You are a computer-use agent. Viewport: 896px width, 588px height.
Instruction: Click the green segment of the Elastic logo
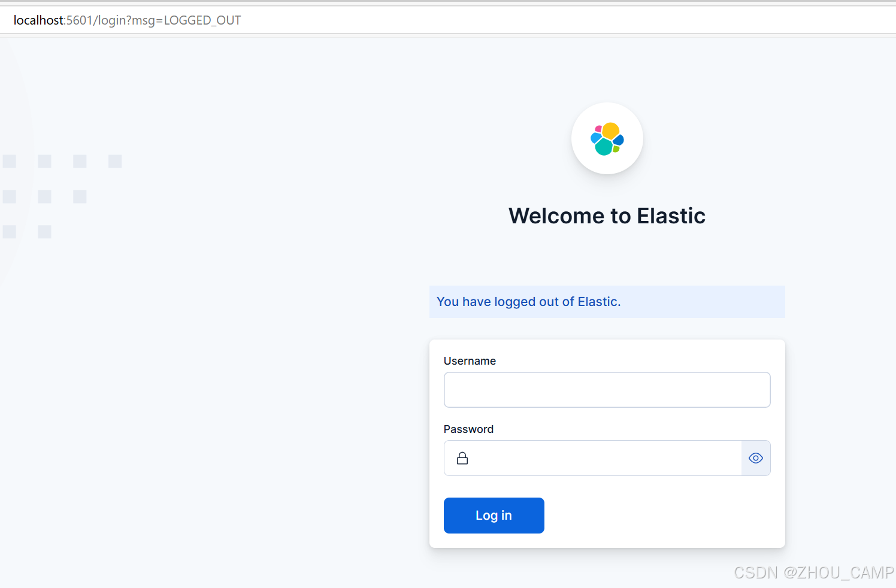[615, 147]
